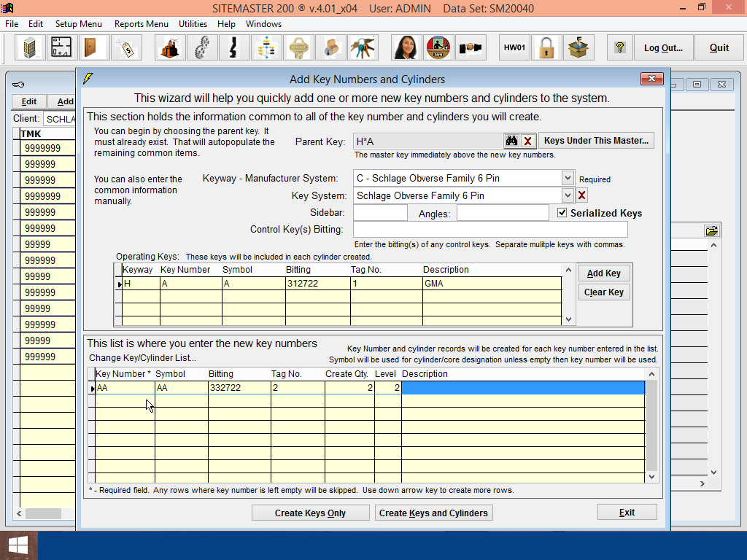Select bitting cell 312722 in Operating Keys
This screenshot has width=747, height=560.
pos(318,284)
